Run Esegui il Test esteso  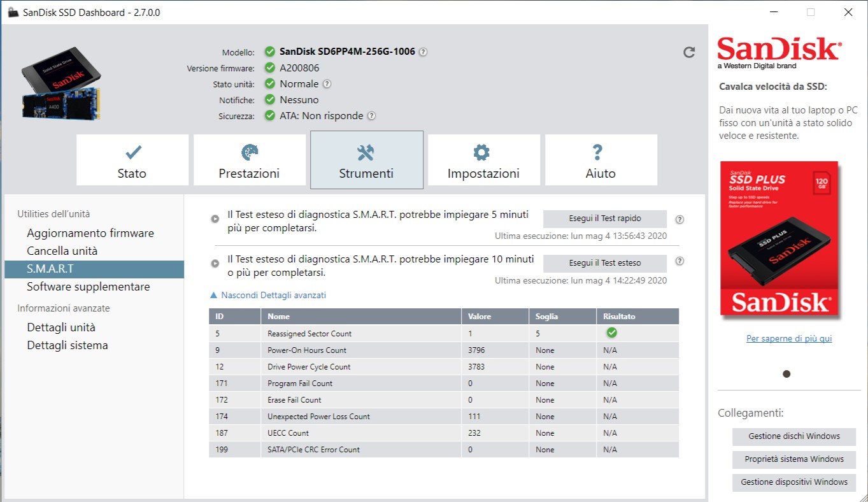click(605, 263)
